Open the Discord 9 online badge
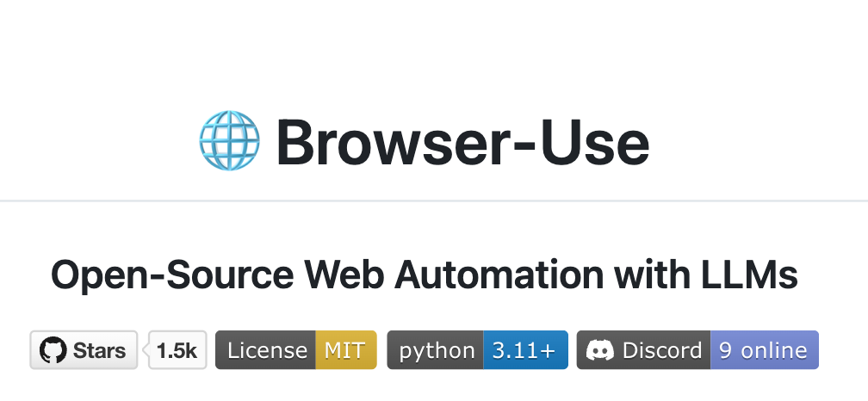Screen dimensions: 868x401 (697, 350)
